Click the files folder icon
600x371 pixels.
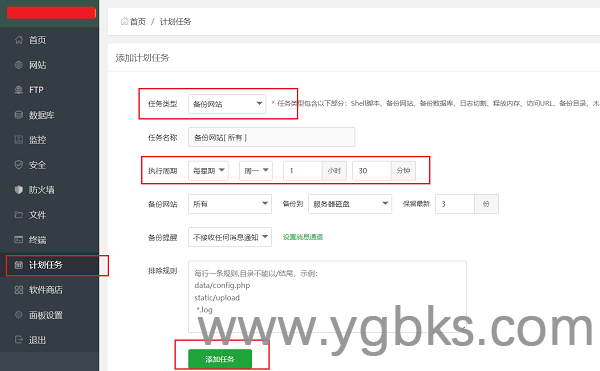(x=18, y=215)
